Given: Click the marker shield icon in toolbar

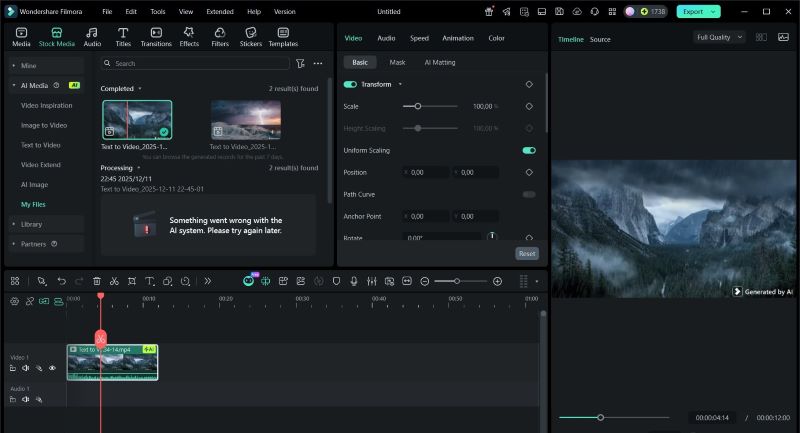Looking at the screenshot, I should pos(336,281).
